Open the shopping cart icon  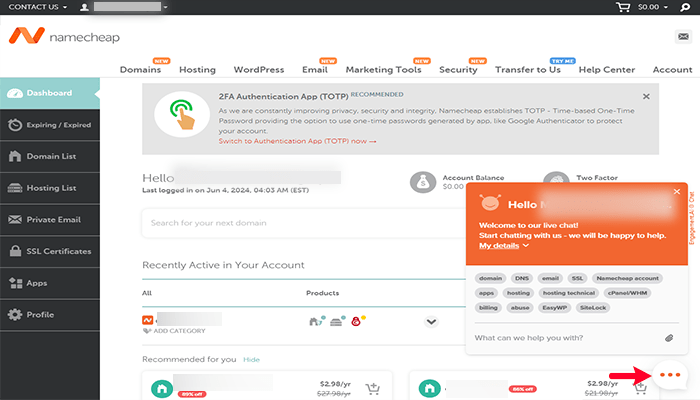click(x=623, y=7)
